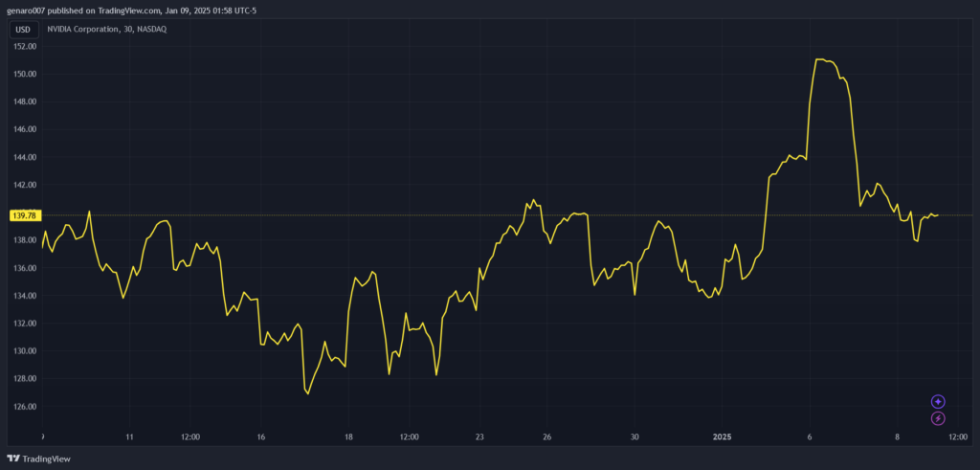The width and height of the screenshot is (980, 470).
Task: Click the 2025 label on time axis
Action: click(724, 437)
